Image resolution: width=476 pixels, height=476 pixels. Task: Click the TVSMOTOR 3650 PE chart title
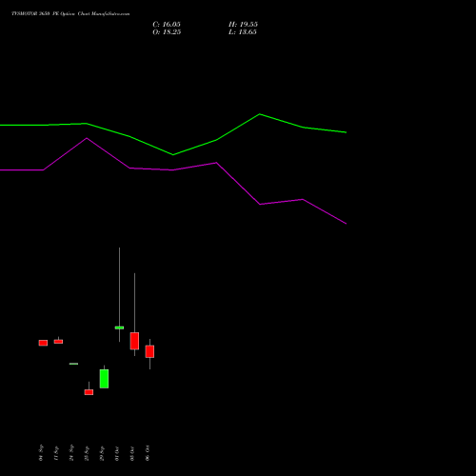coord(70,13)
